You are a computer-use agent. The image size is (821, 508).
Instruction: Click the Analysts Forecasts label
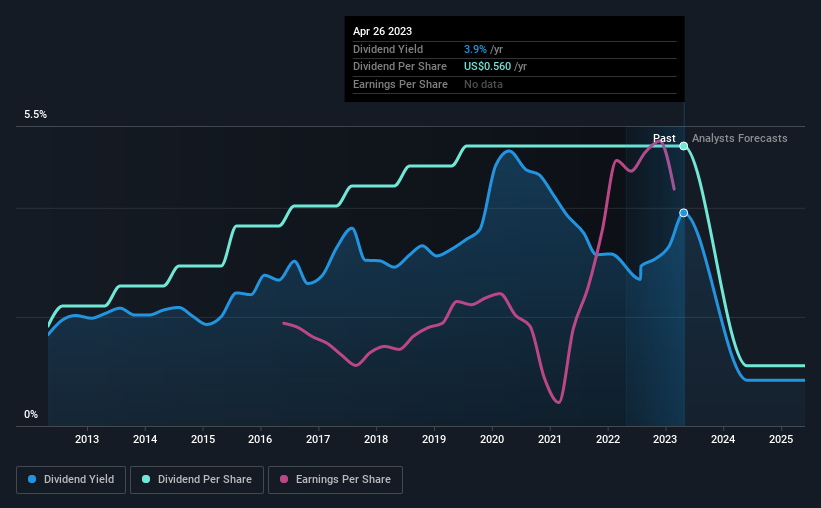[740, 138]
